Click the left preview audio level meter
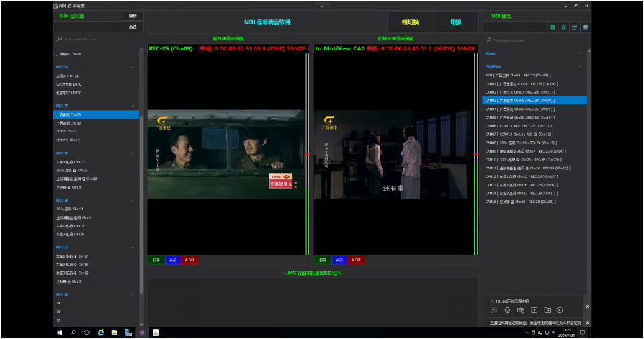This screenshot has width=644, height=339. pos(308,154)
